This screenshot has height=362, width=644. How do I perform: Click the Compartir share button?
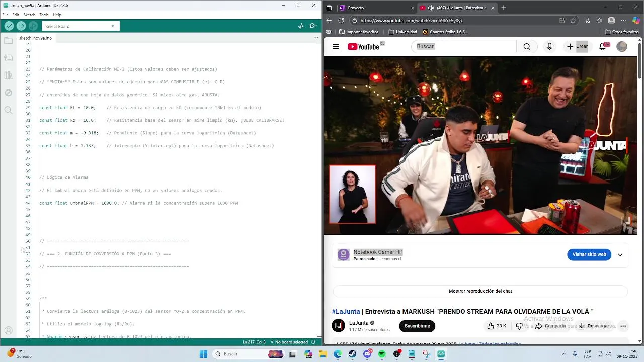tap(550, 326)
